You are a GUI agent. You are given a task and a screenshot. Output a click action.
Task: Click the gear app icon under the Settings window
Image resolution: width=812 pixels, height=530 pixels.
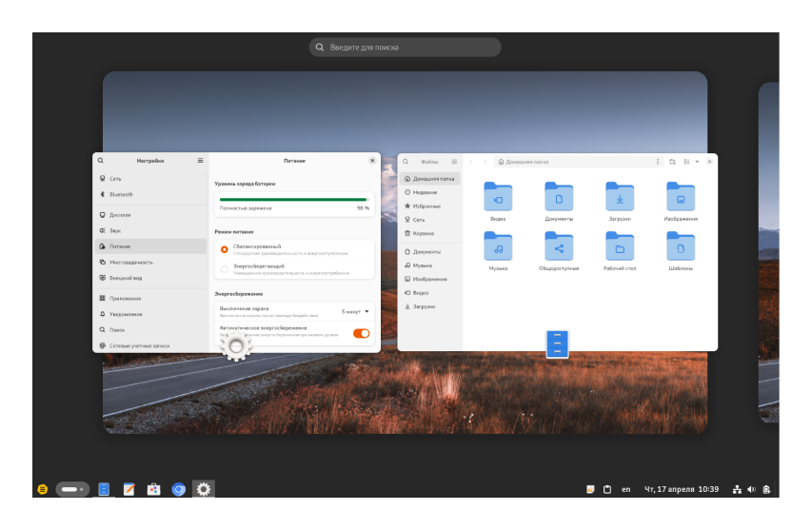tap(236, 346)
